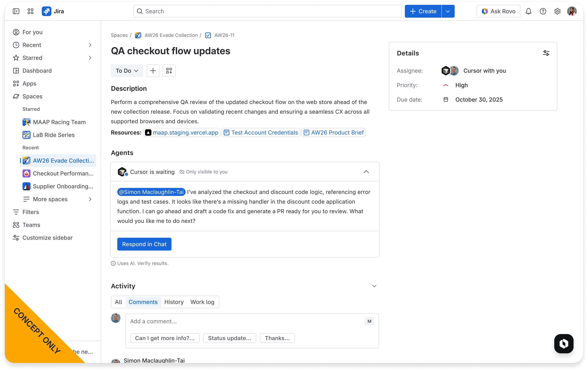Switch to the Work log tab

coord(202,302)
